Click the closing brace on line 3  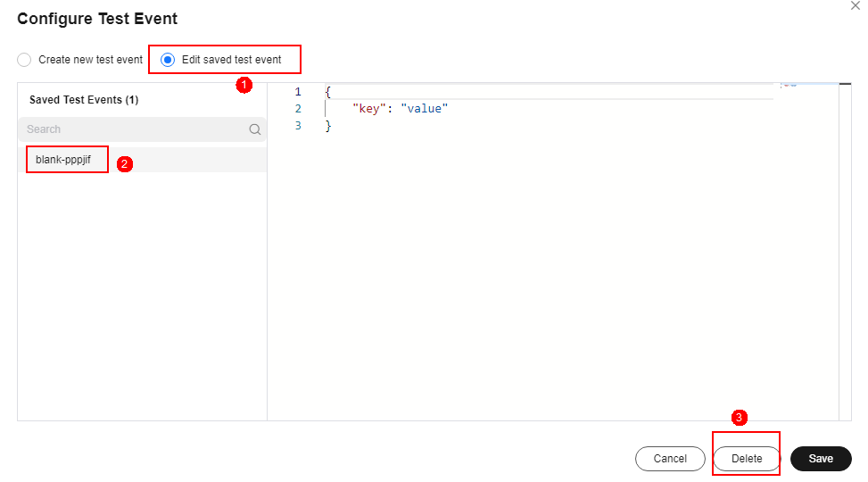point(327,126)
